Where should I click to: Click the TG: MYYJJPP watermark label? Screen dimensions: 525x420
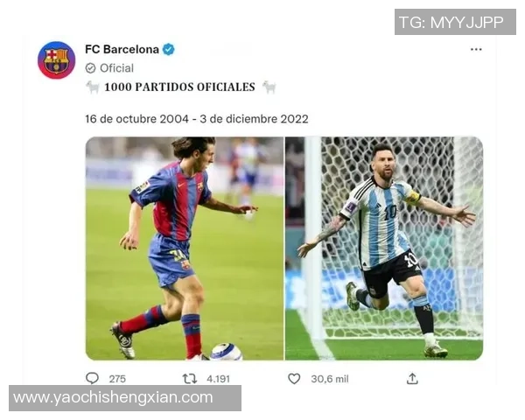pyautogui.click(x=455, y=22)
